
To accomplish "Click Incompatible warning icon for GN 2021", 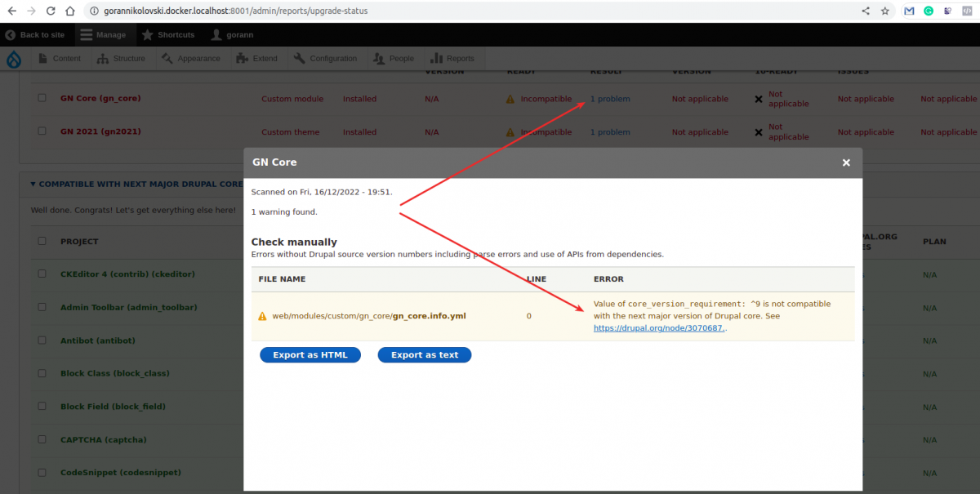I will 510,131.
